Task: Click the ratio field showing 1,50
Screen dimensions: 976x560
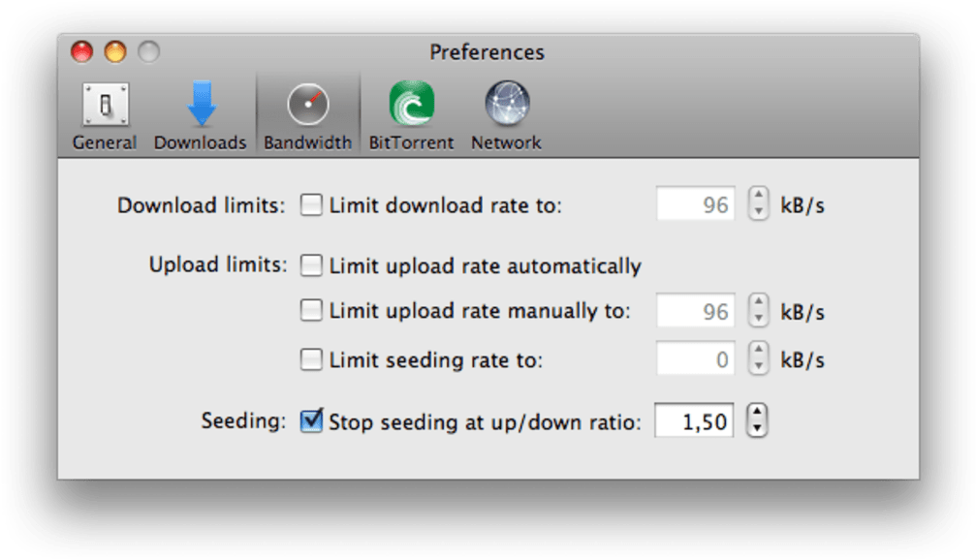Action: [x=695, y=420]
